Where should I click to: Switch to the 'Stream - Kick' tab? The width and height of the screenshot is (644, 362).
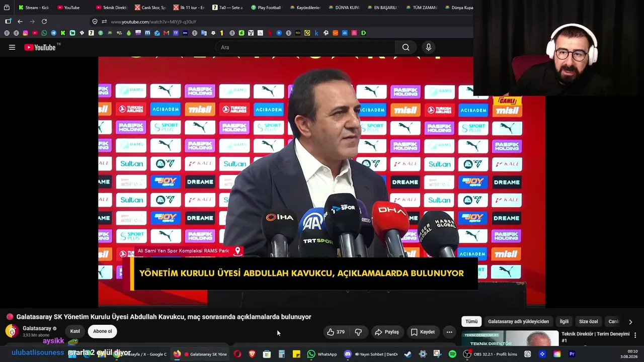[34, 8]
